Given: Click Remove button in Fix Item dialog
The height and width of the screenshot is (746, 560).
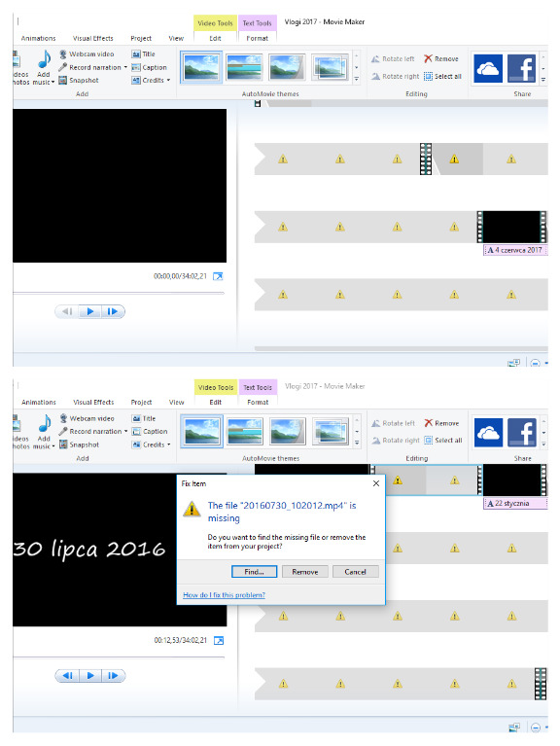Looking at the screenshot, I should coord(304,571).
